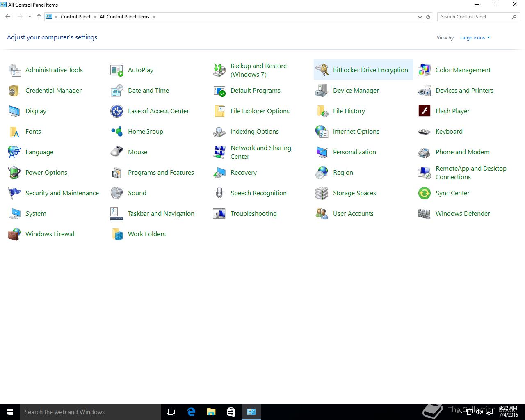
Task: Focus the Search Control Panel box
Action: [479, 17]
